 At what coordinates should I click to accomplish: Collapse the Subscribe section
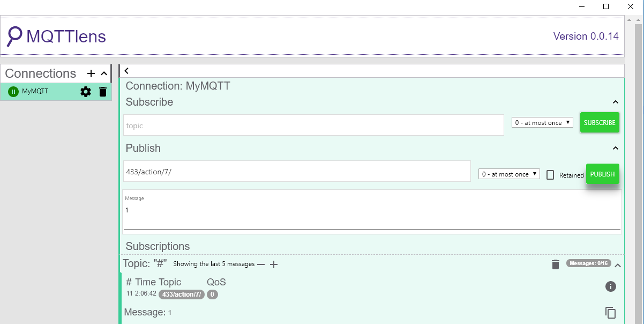[x=616, y=102]
